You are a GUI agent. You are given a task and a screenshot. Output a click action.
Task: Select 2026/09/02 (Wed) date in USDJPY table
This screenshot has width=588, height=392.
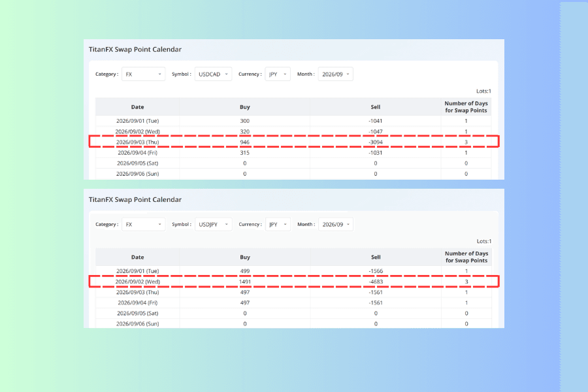click(x=138, y=282)
